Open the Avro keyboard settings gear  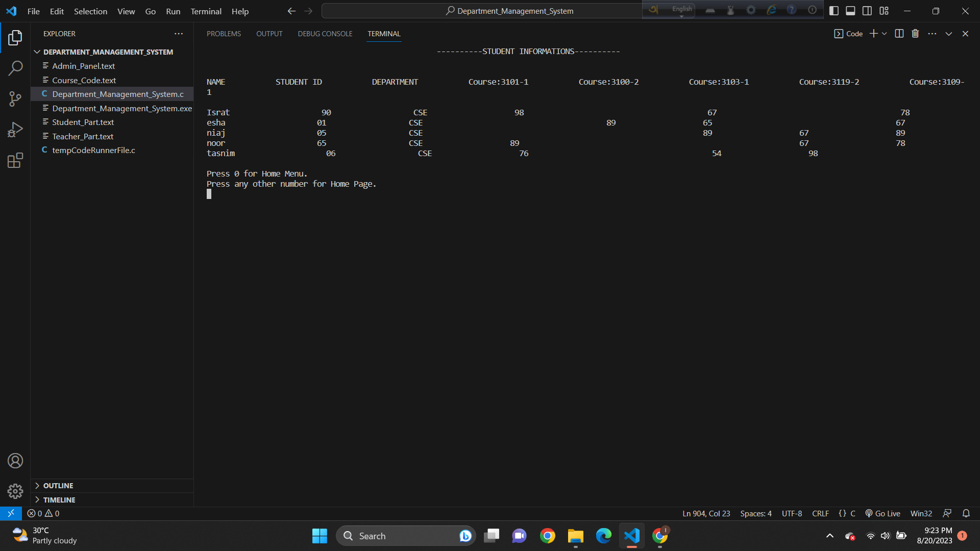(751, 10)
